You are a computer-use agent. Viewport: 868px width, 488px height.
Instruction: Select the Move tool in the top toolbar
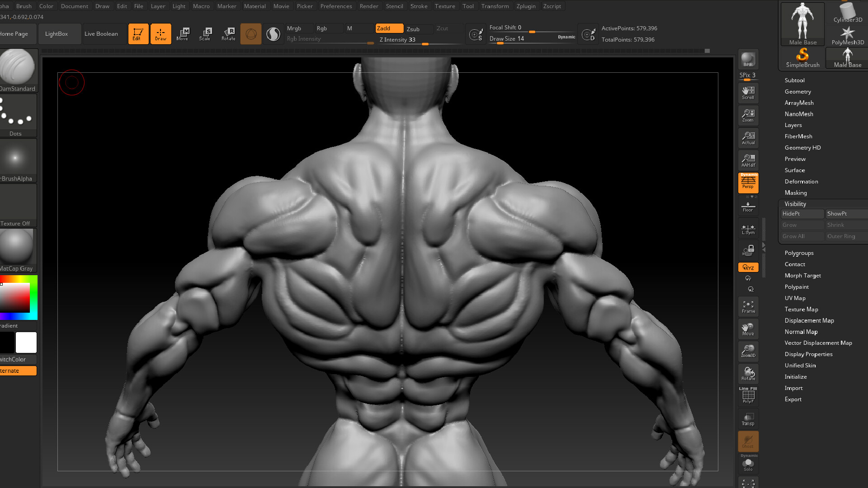(x=183, y=33)
